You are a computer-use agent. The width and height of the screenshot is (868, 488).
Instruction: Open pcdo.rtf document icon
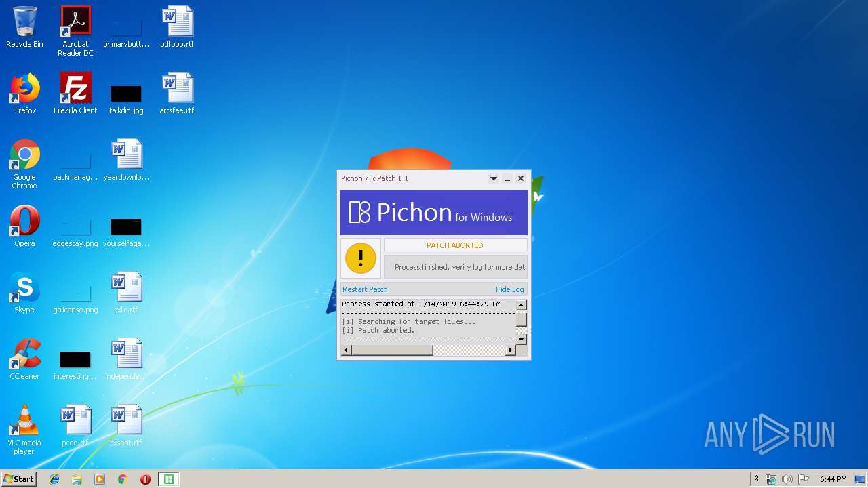click(x=75, y=426)
